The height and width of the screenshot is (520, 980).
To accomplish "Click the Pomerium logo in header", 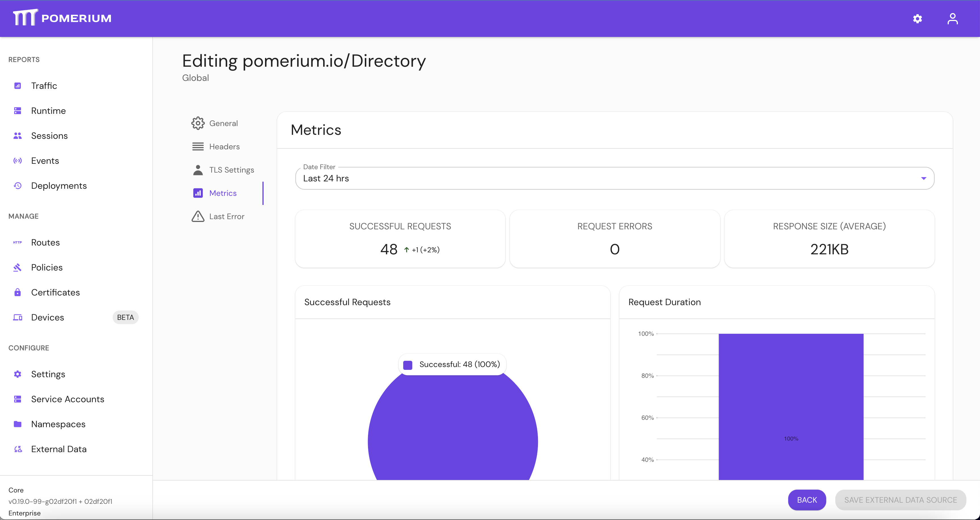I will pos(62,18).
